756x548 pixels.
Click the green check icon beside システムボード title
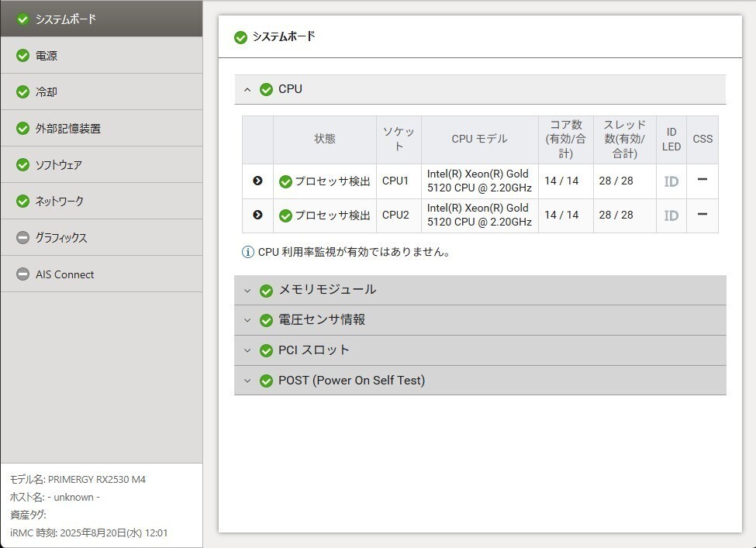240,37
